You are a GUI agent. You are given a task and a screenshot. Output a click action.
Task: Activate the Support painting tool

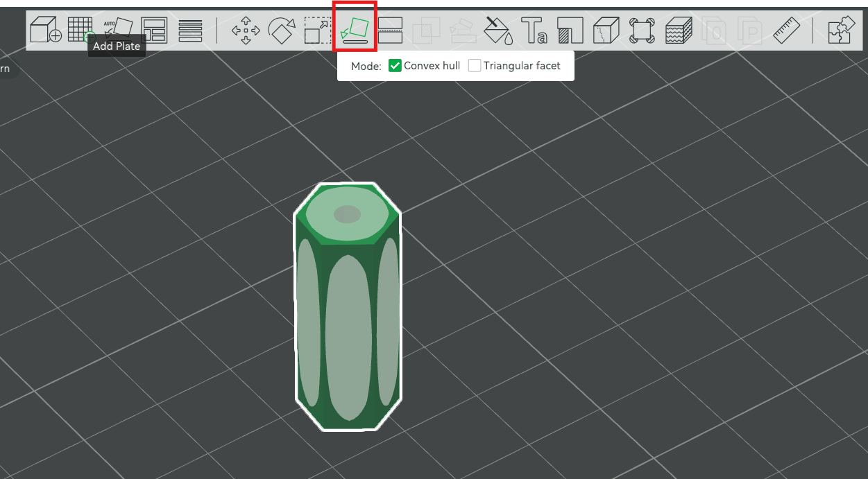click(x=570, y=31)
